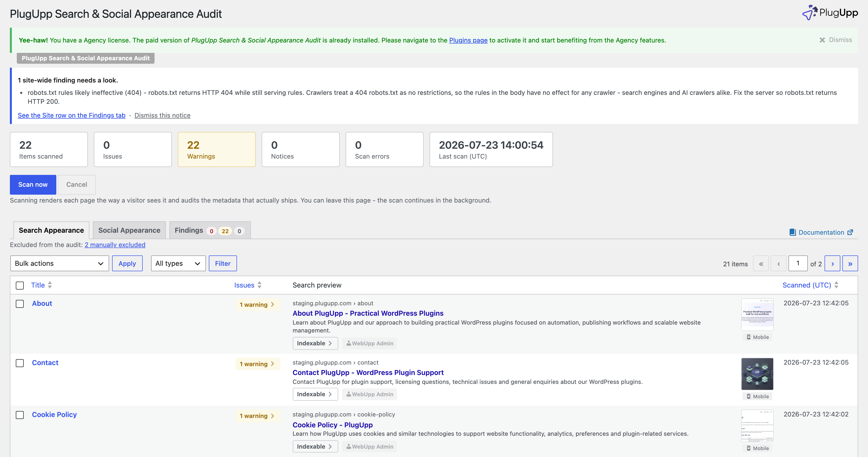Expand the Indexable button in About row
This screenshot has width=868, height=457.
pyautogui.click(x=315, y=343)
